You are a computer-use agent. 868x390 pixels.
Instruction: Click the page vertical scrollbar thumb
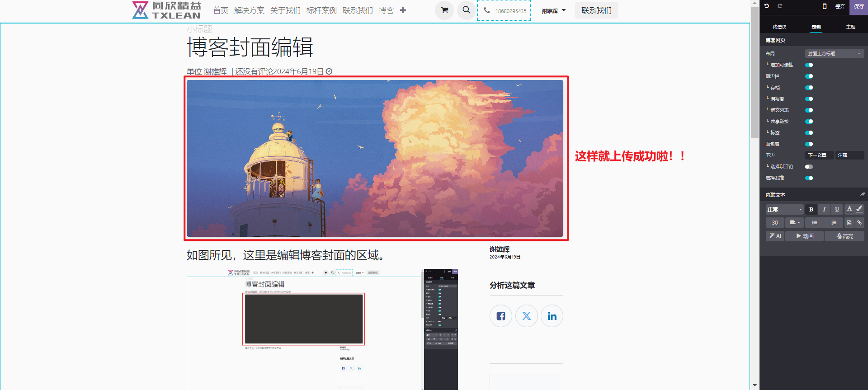coord(755,72)
